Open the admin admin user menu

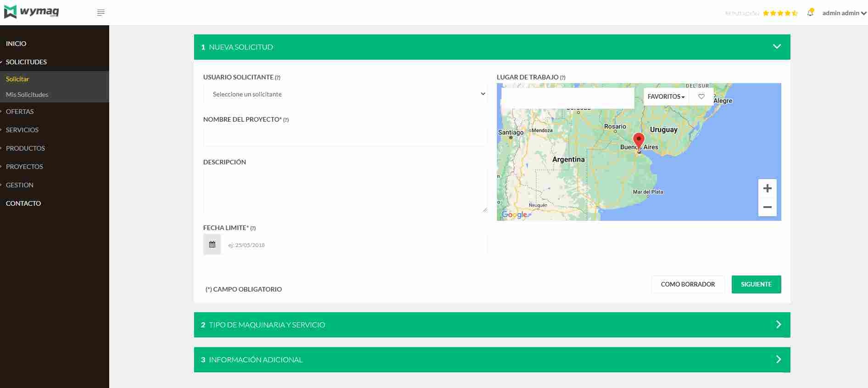pos(844,13)
